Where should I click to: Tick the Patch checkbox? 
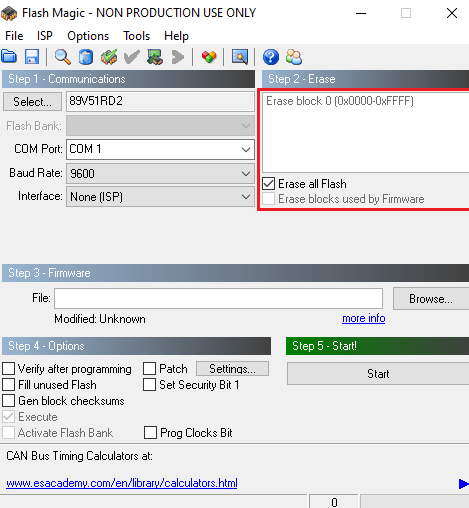(x=149, y=369)
